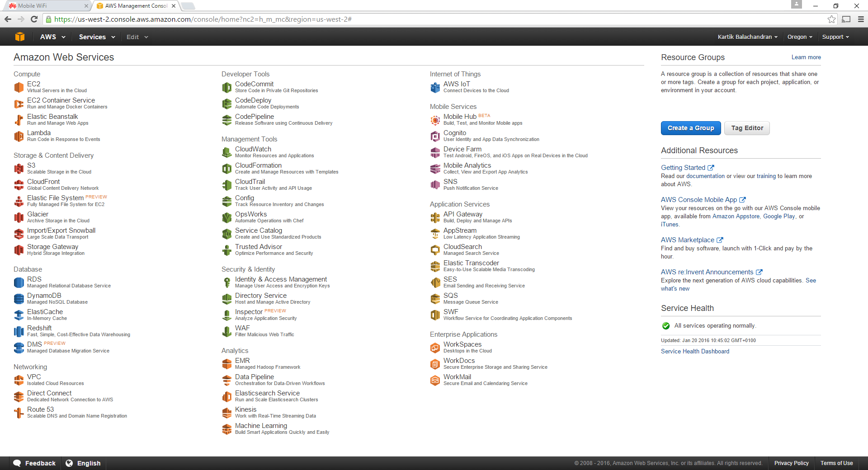
Task: Click the Cognito icon
Action: [435, 136]
